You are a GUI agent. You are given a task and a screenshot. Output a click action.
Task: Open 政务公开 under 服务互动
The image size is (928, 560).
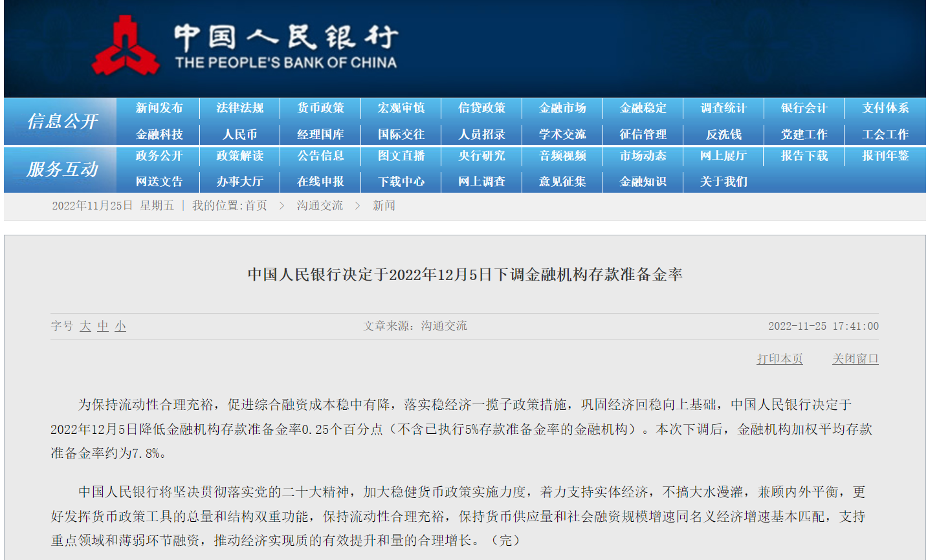[159, 156]
